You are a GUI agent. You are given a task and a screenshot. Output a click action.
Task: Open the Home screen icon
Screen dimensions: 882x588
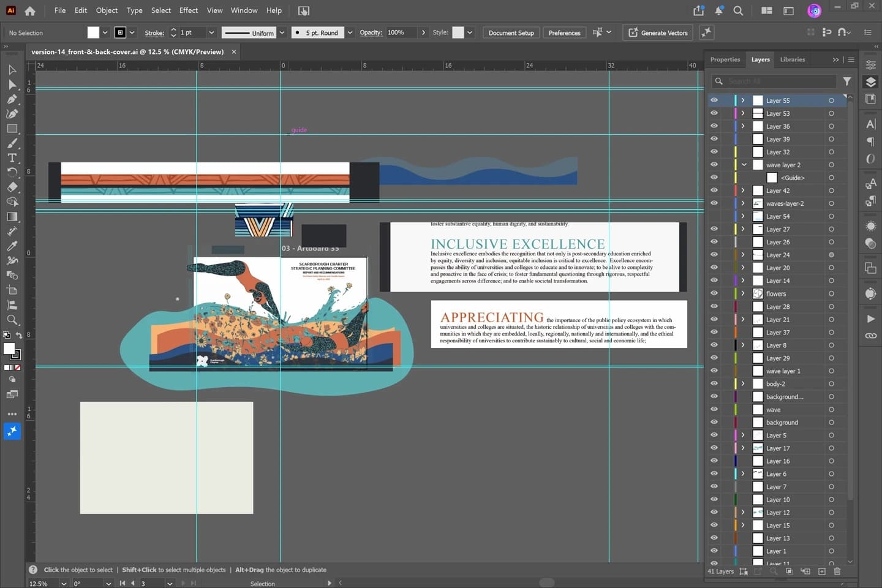pyautogui.click(x=30, y=10)
